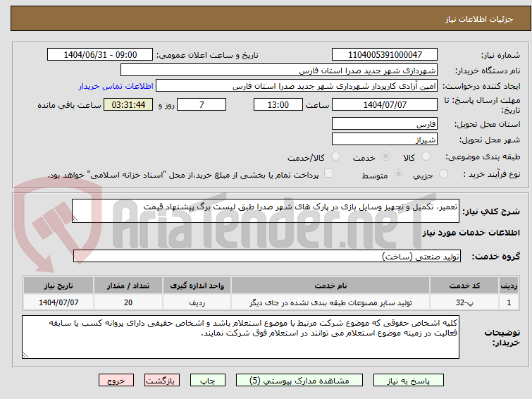This screenshot has height=399, width=532.
Task: Click the row number cell 1
Action: pyautogui.click(x=509, y=302)
